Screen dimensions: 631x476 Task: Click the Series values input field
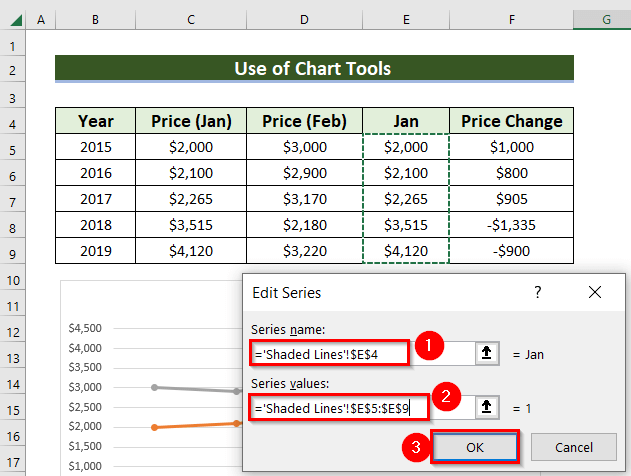tap(340, 406)
